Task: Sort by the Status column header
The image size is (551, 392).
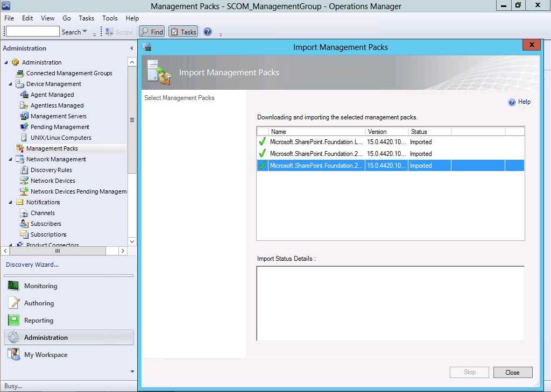Action: coord(430,132)
